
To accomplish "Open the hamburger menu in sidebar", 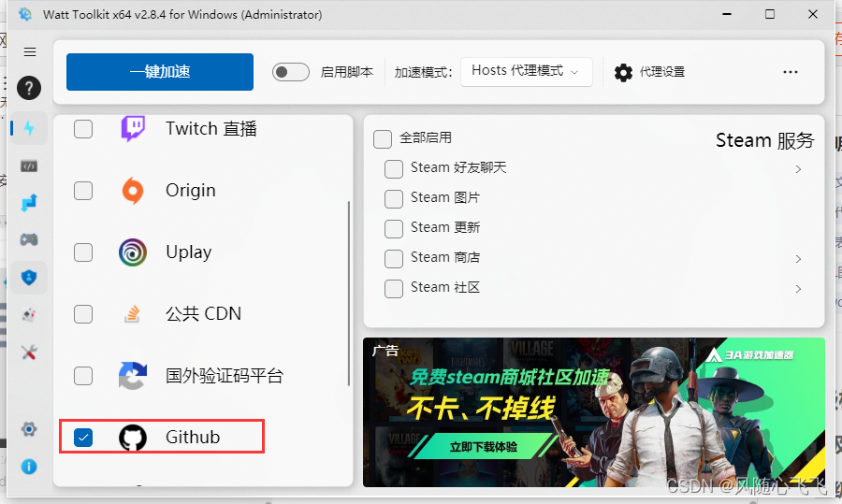I will point(30,52).
